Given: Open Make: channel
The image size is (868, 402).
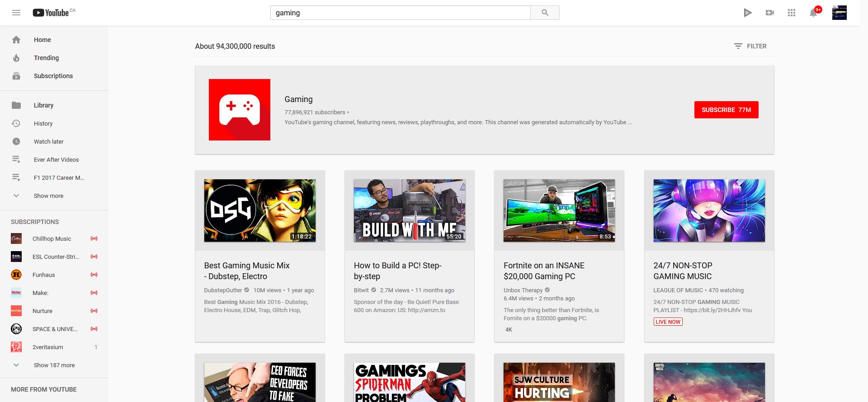Looking at the screenshot, I should (54, 293).
